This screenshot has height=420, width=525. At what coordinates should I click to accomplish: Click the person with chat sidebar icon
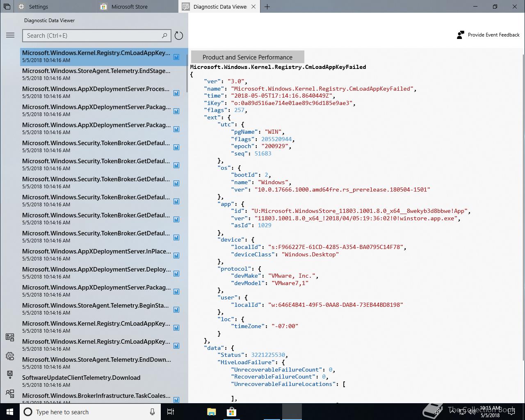point(10,393)
